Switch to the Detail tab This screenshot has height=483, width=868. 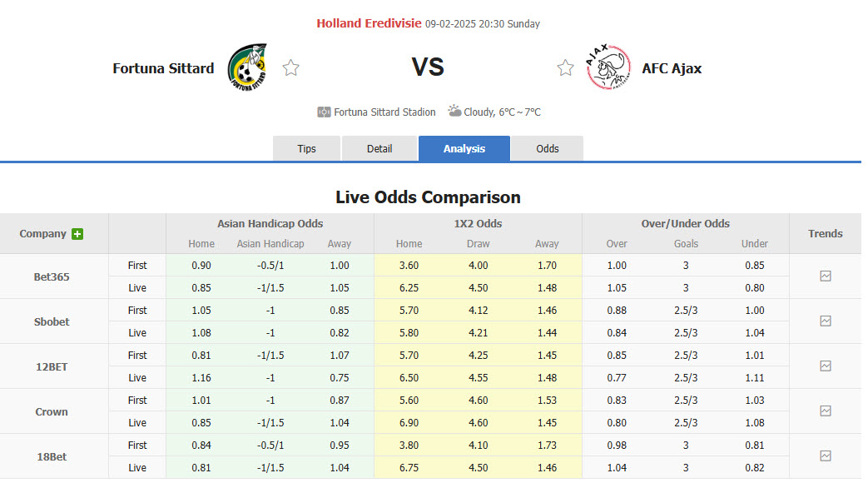click(379, 148)
